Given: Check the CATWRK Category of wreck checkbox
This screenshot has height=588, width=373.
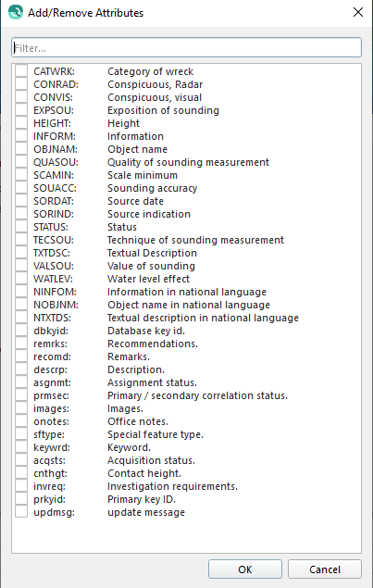Looking at the screenshot, I should point(21,71).
